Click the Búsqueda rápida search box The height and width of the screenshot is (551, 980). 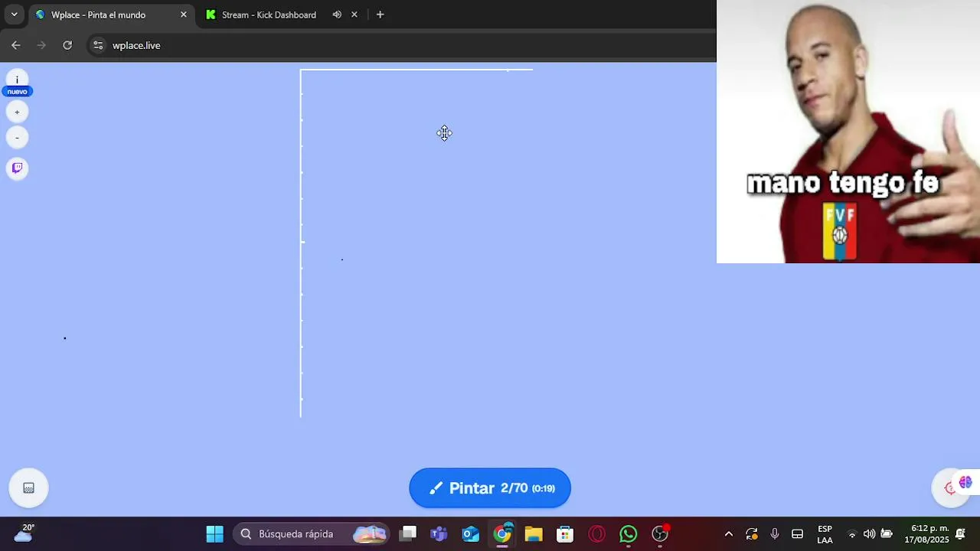click(x=310, y=534)
